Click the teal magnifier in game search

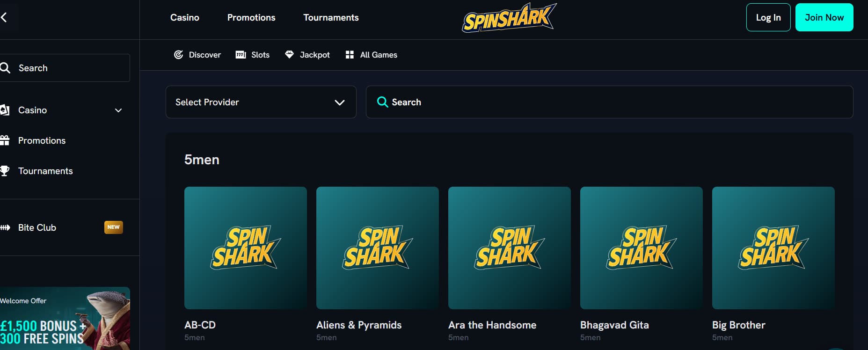382,102
